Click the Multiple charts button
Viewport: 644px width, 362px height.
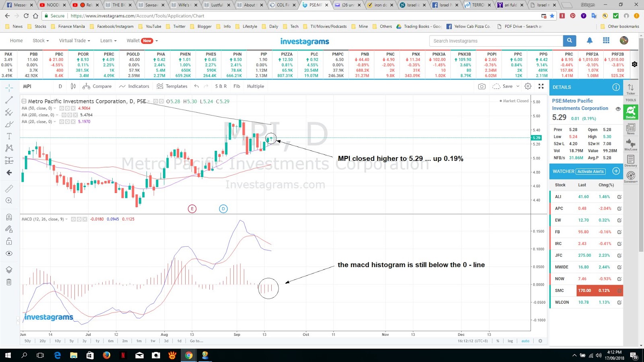(x=256, y=86)
